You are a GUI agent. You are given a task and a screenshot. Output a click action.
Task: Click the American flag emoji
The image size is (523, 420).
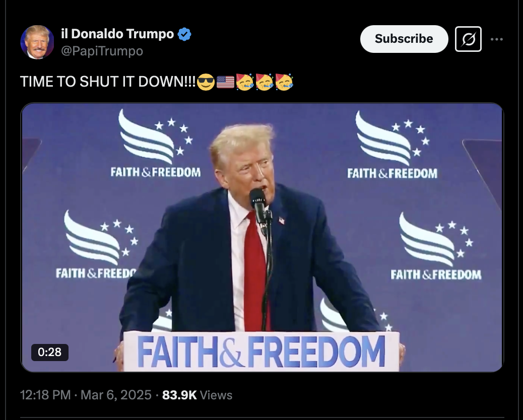click(x=226, y=82)
